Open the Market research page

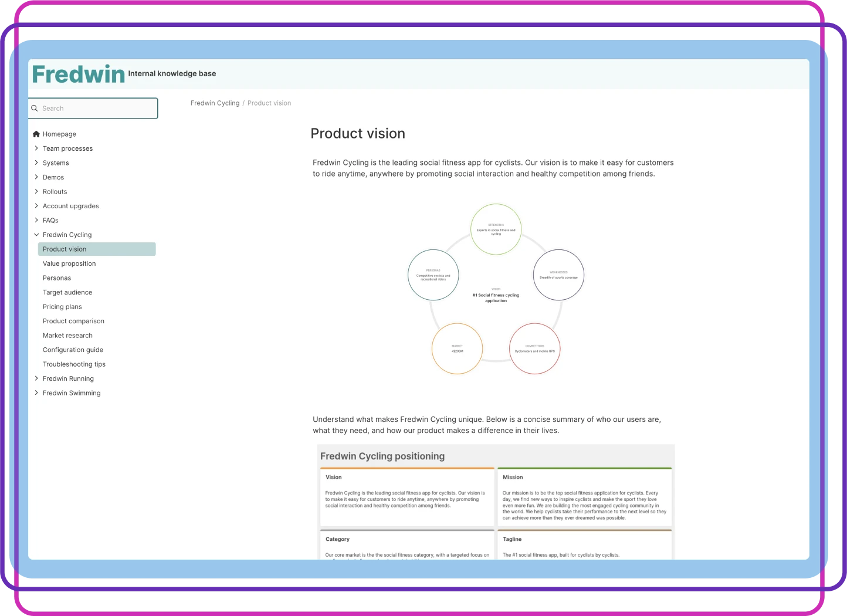coord(67,336)
